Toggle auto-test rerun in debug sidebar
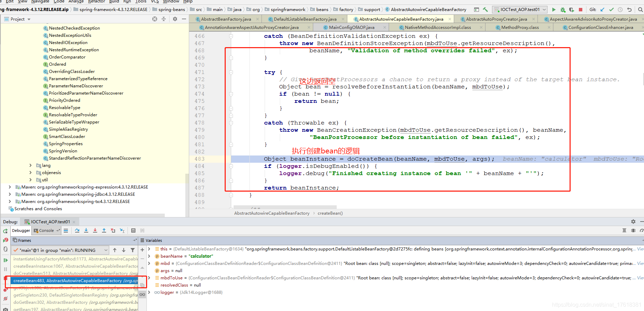Viewport: 644px width, 311px height. pyautogui.click(x=5, y=249)
